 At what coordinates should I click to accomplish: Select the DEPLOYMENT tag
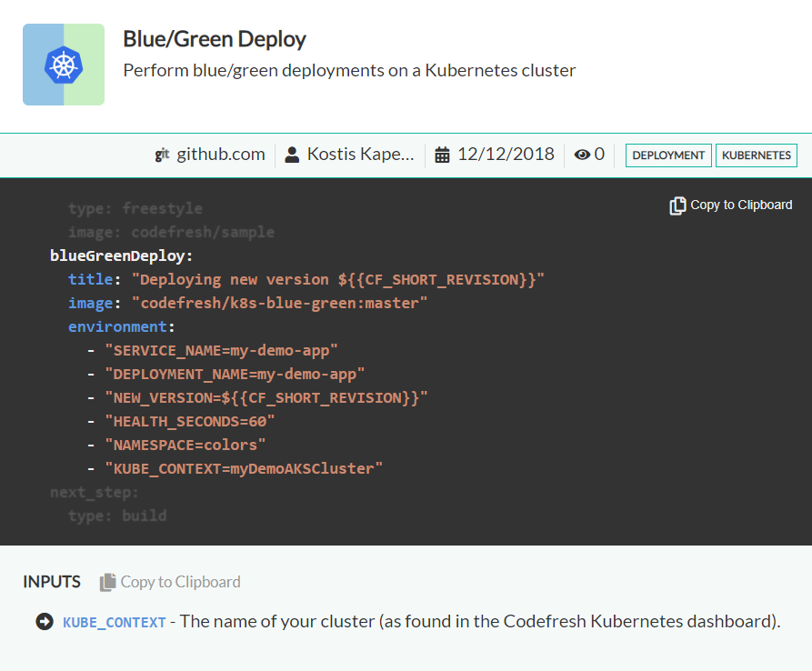pos(668,155)
